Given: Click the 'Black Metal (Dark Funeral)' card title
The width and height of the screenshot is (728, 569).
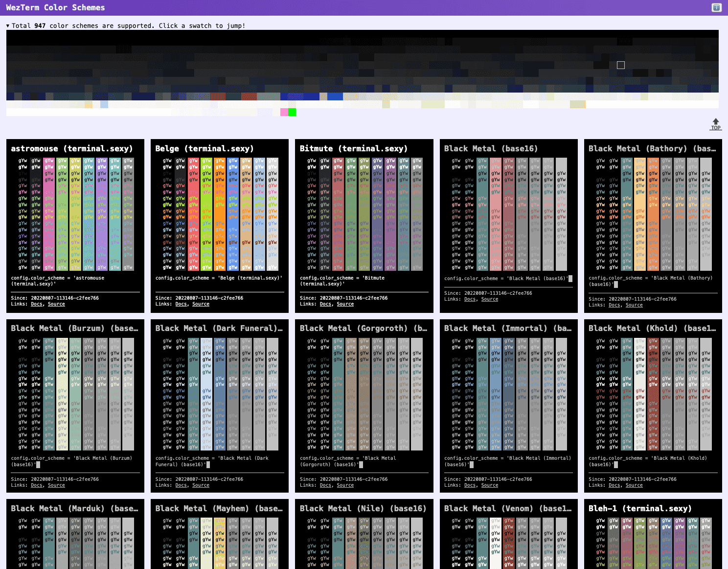Looking at the screenshot, I should [219, 328].
